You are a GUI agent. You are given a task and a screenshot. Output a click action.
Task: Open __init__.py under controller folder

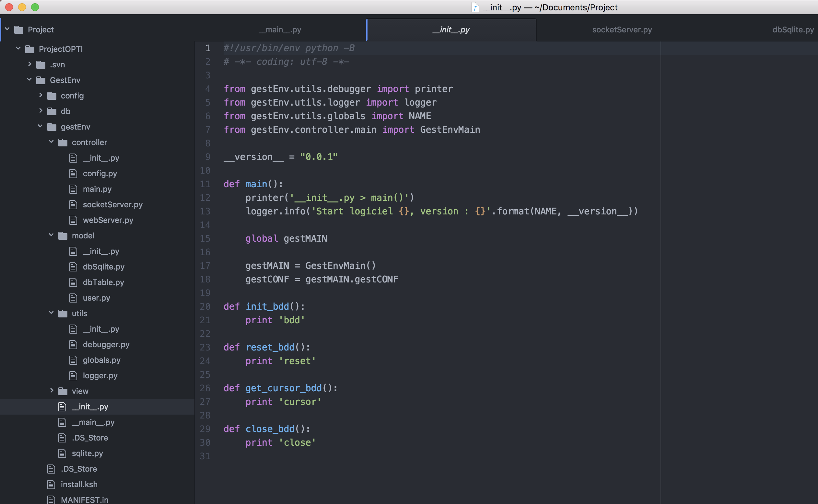[x=101, y=158]
